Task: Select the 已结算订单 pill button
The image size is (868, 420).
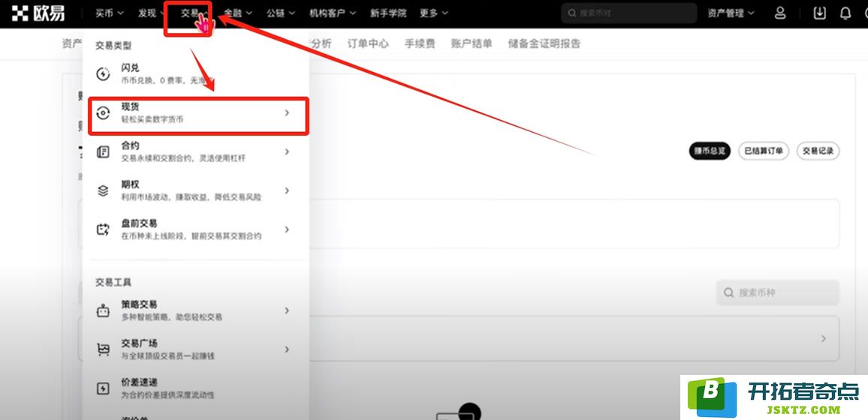Action: [x=764, y=151]
